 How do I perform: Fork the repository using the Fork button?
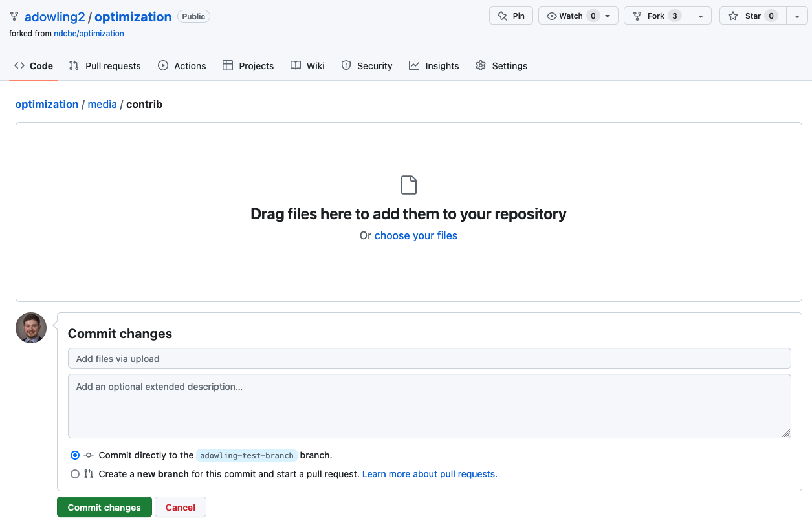pos(657,16)
